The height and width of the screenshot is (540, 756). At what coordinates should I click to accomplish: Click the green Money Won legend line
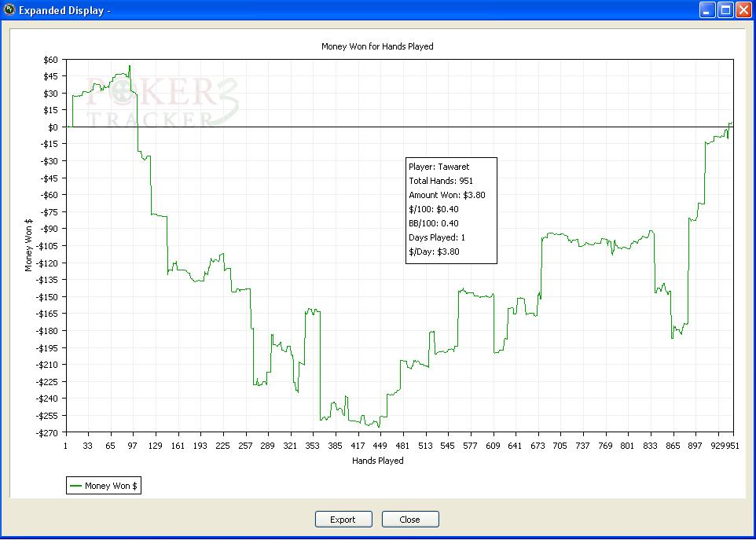click(x=75, y=486)
